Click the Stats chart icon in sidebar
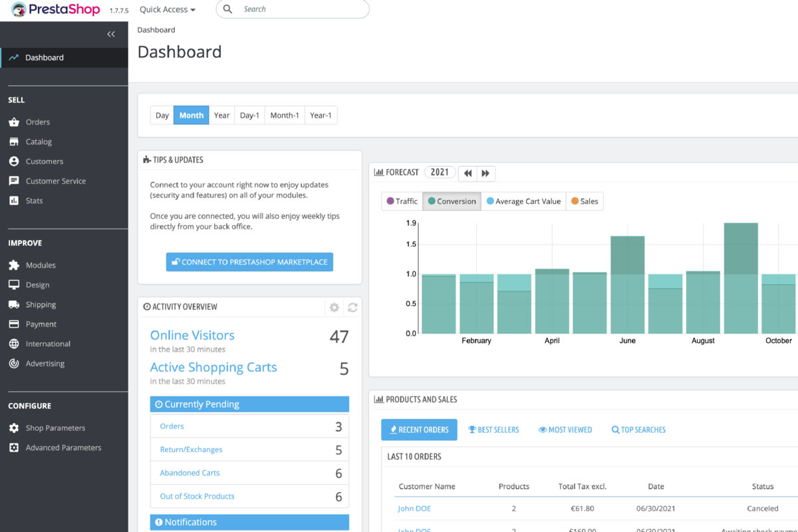 tap(13, 201)
